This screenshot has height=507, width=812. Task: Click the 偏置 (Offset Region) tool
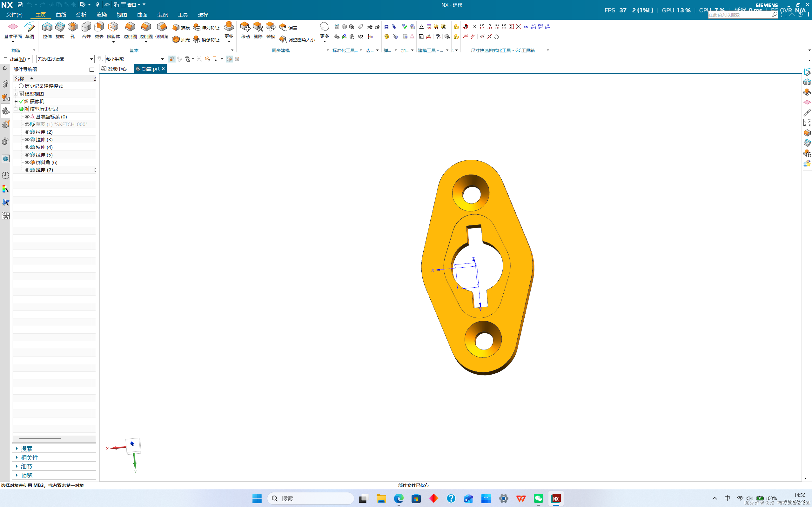tap(288, 27)
